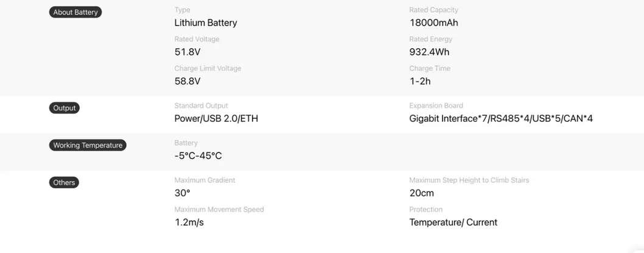Select the -5°C-45°C battery temperature range
This screenshot has height=253, width=644.
click(x=198, y=155)
